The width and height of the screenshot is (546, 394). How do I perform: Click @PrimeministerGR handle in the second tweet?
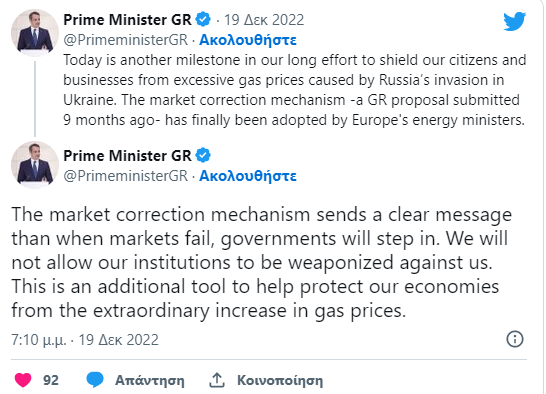coord(126,176)
